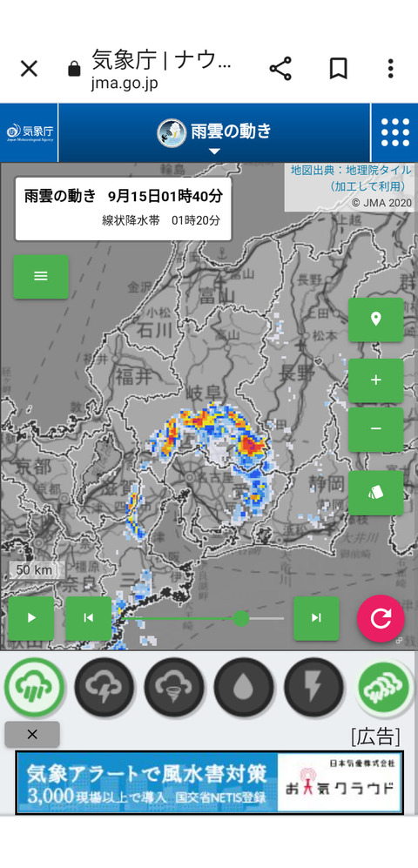
Task: Close the advertisement with X button
Action: point(32,735)
